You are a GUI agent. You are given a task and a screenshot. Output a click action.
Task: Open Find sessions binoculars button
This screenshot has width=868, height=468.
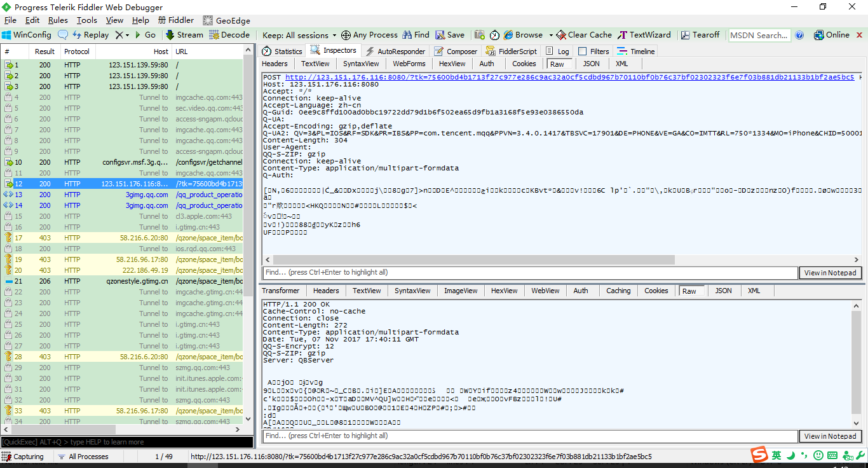tap(416, 35)
